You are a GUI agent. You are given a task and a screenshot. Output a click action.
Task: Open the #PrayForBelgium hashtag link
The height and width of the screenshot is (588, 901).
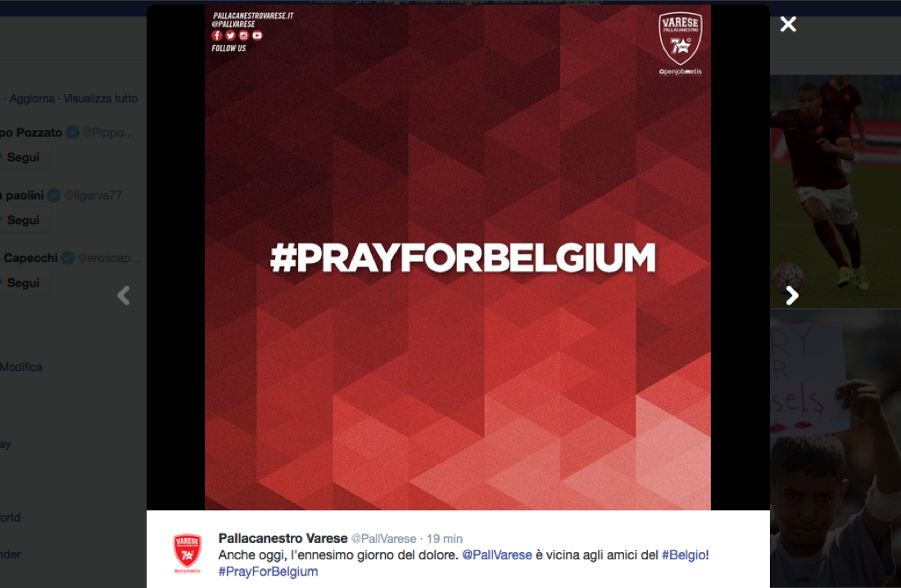(268, 572)
